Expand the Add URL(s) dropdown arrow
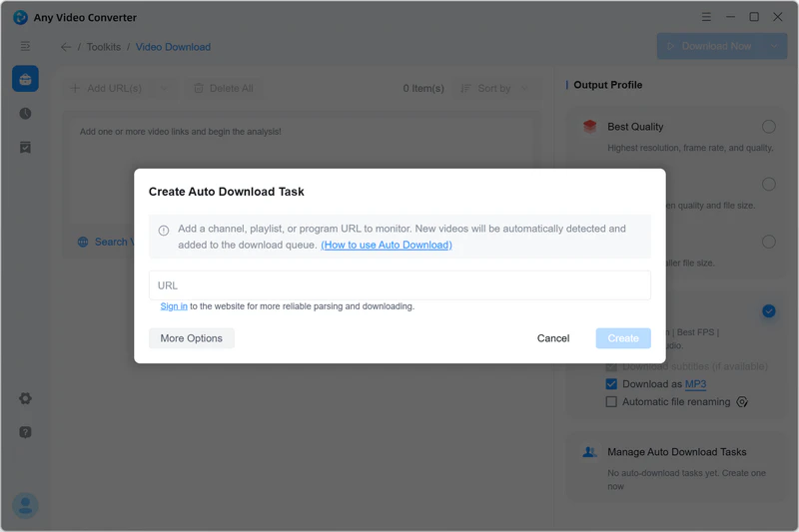This screenshot has width=799, height=532. pos(164,89)
